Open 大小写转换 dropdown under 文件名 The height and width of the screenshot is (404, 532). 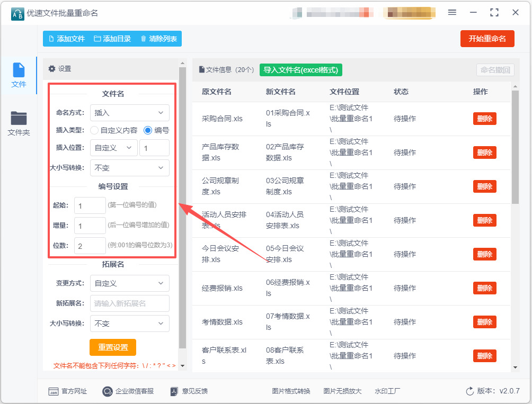pyautogui.click(x=130, y=168)
